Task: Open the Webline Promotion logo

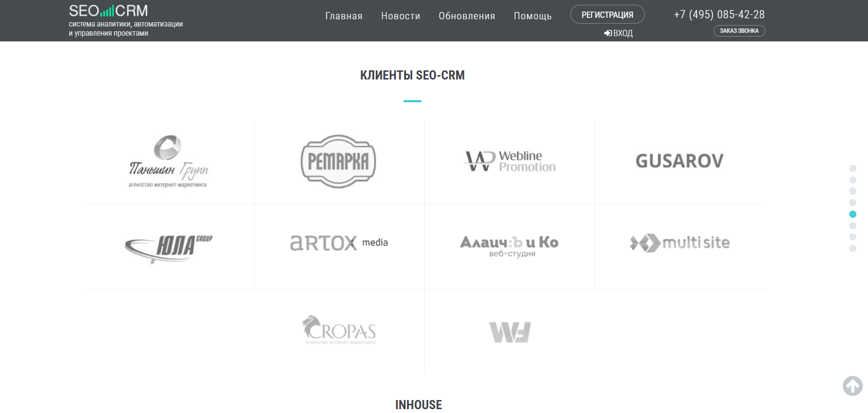Action: 510,161
